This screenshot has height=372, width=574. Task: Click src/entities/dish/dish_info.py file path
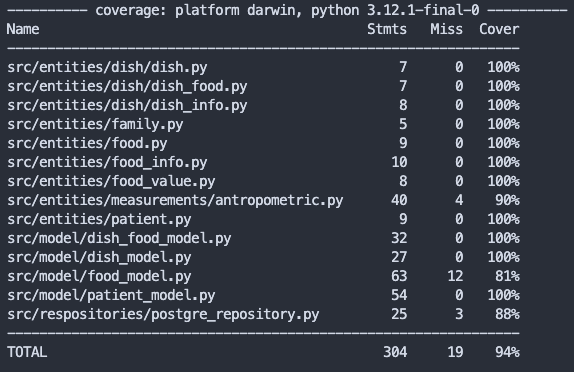pyautogui.click(x=127, y=105)
